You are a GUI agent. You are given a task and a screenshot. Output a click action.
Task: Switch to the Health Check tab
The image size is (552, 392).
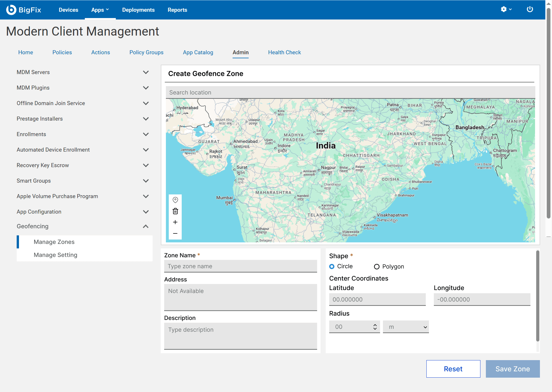(285, 52)
